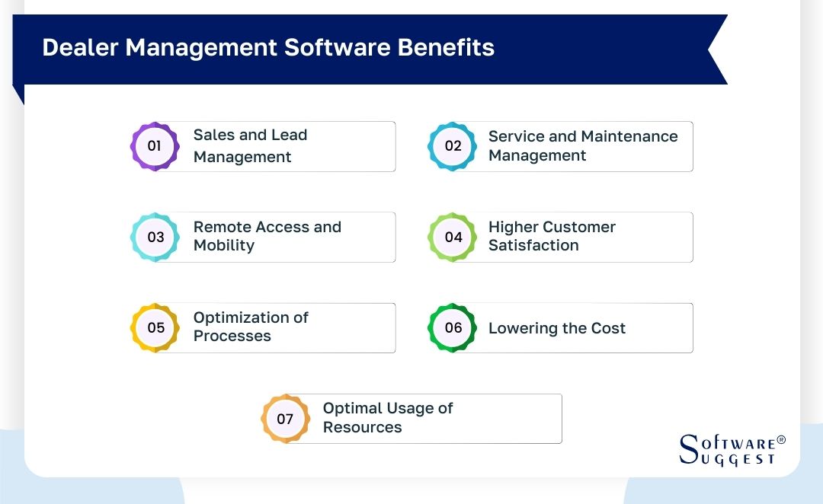
Task: Click the Lowering the Cost item
Action: click(x=560, y=327)
